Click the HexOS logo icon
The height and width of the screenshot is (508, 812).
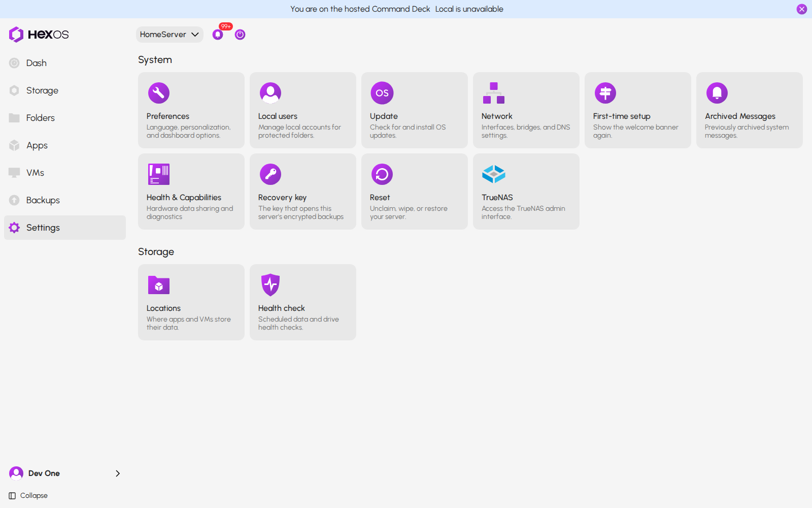[16, 35]
